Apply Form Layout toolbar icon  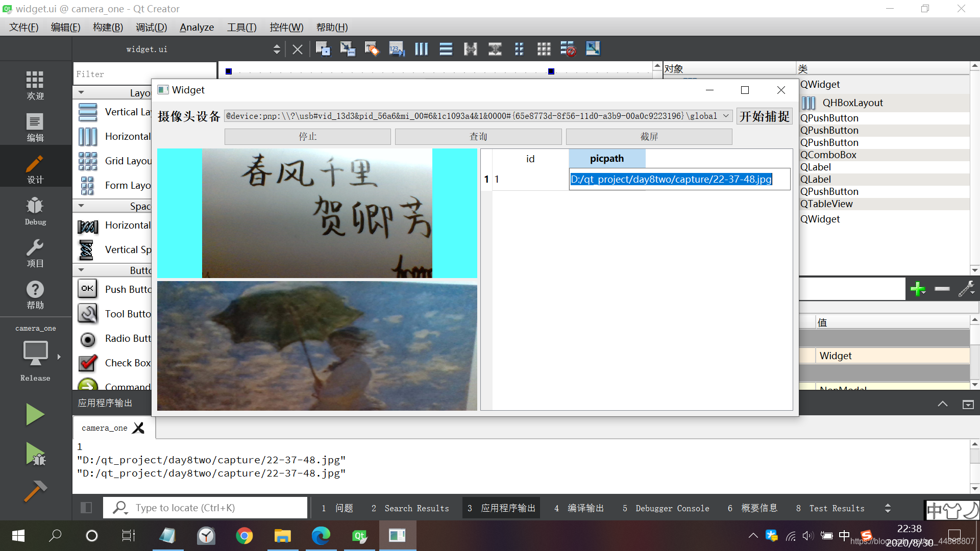point(519,49)
